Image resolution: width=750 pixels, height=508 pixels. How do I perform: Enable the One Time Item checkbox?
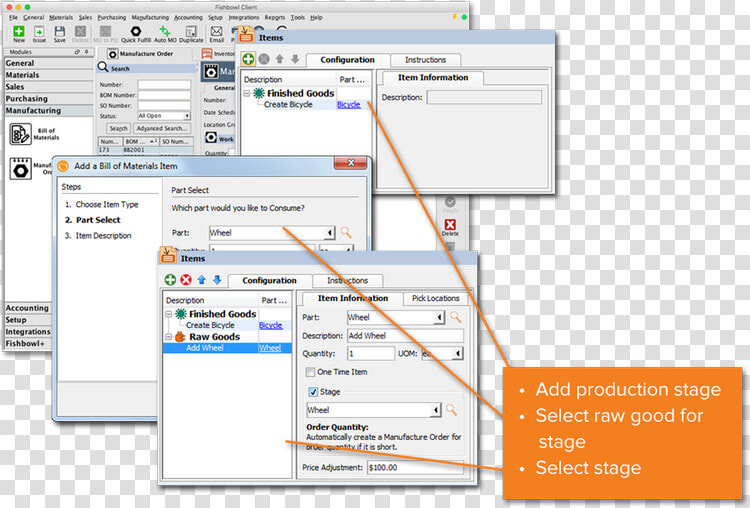pos(310,372)
